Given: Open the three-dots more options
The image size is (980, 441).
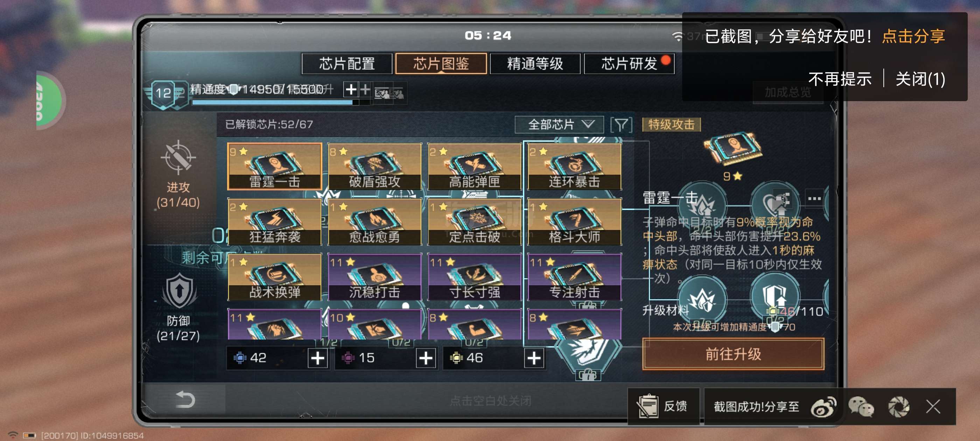Looking at the screenshot, I should 814,198.
